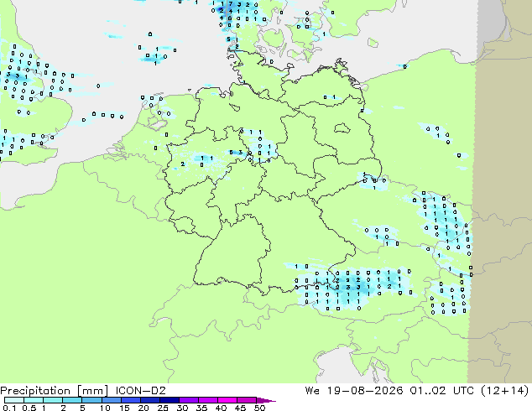
Task: Select the 40–45 mm bright magenta legend box
Action: [227, 400]
